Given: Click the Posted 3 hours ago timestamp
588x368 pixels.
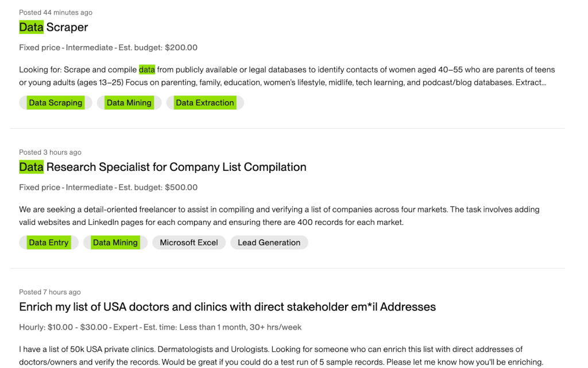Looking at the screenshot, I should [x=51, y=152].
